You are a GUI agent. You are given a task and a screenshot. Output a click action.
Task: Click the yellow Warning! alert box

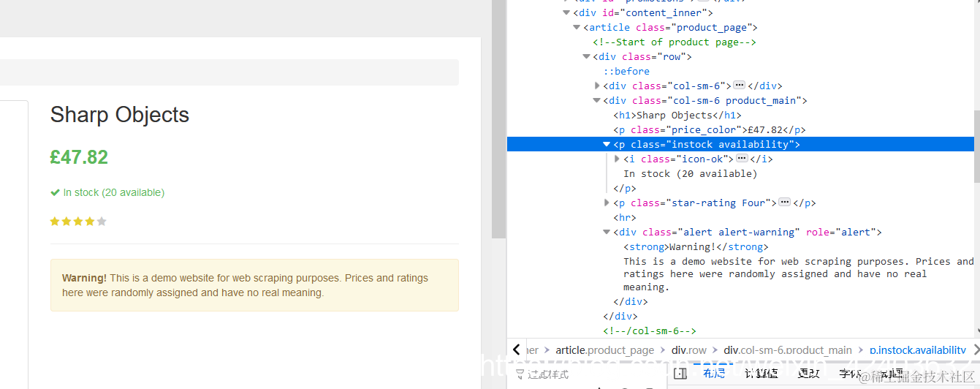coord(254,285)
